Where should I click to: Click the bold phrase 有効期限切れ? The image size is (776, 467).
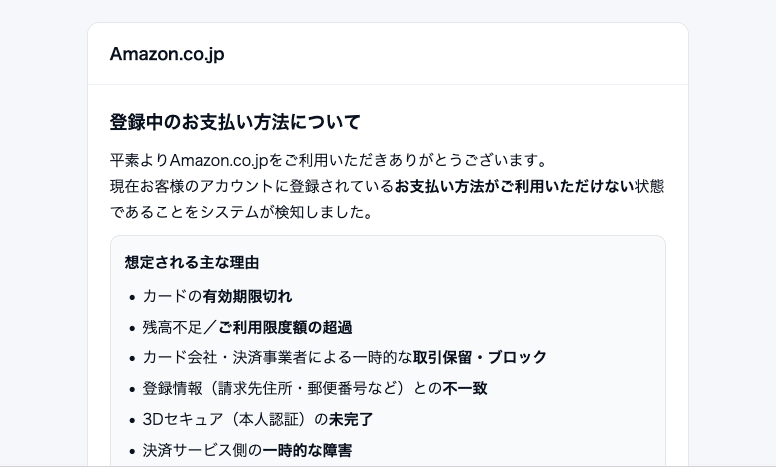coord(247,297)
